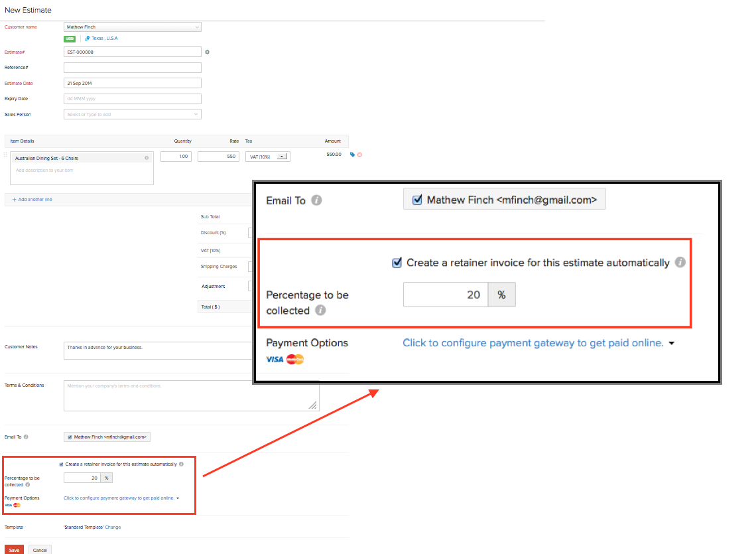Click the Shipping Charges label
The height and width of the screenshot is (554, 756).
click(x=219, y=266)
